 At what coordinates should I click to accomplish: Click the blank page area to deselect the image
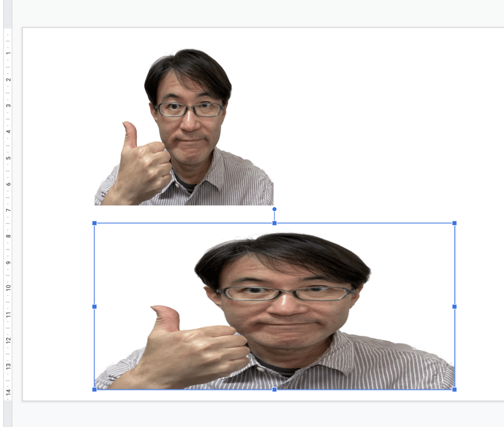378,105
